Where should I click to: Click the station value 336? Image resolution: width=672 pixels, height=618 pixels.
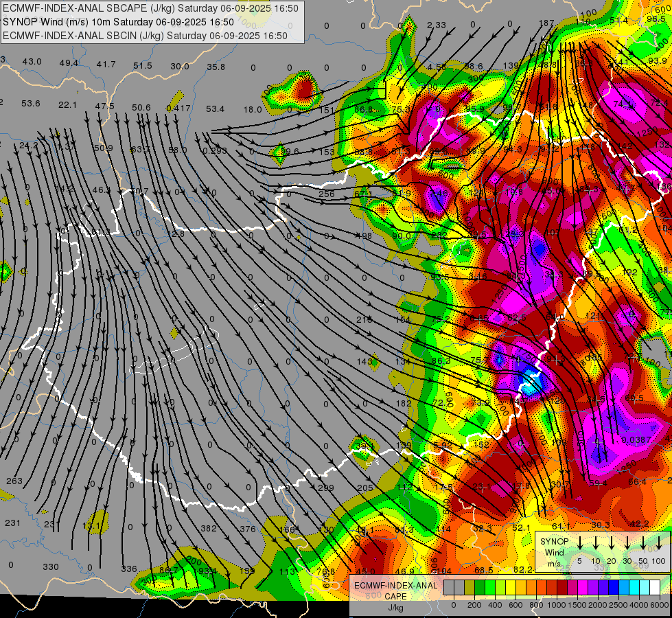coord(129,569)
